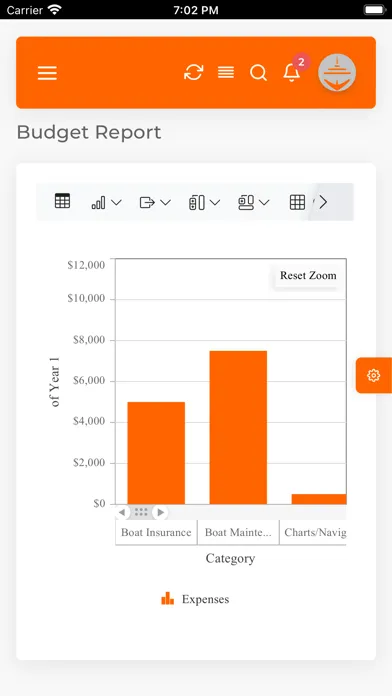392x696 pixels.
Task: Click the Boat Insurance category label
Action: tap(156, 532)
